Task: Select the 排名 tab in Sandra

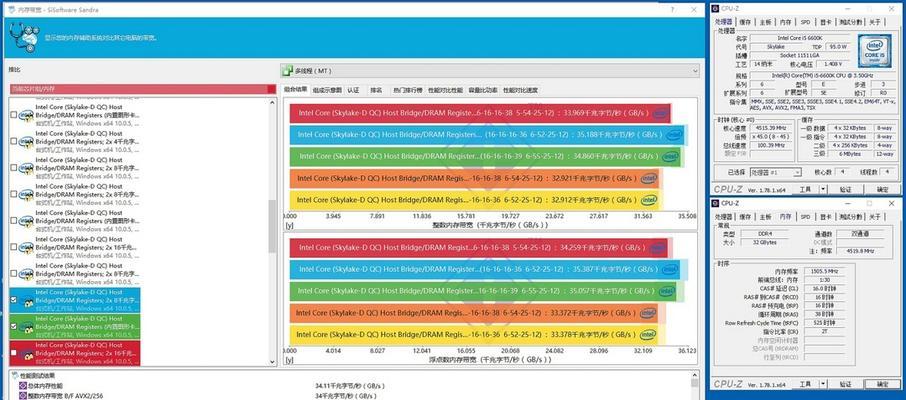Action: click(x=376, y=90)
